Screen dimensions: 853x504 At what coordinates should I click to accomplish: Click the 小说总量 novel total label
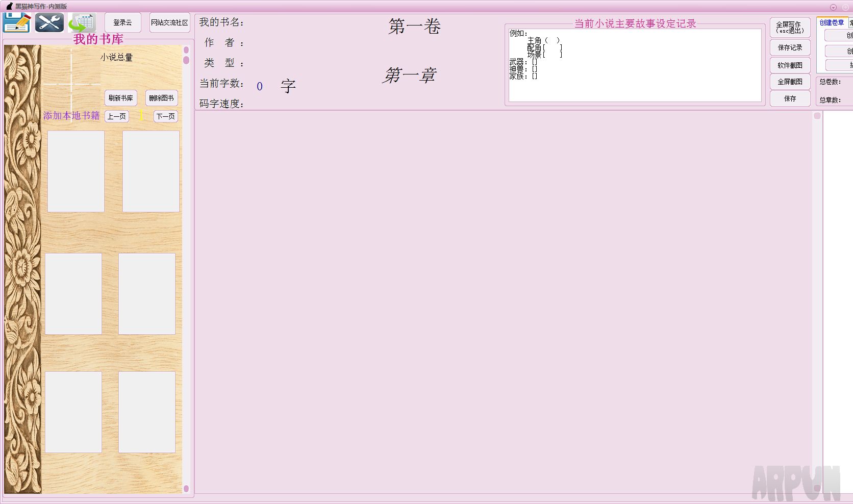tap(116, 58)
